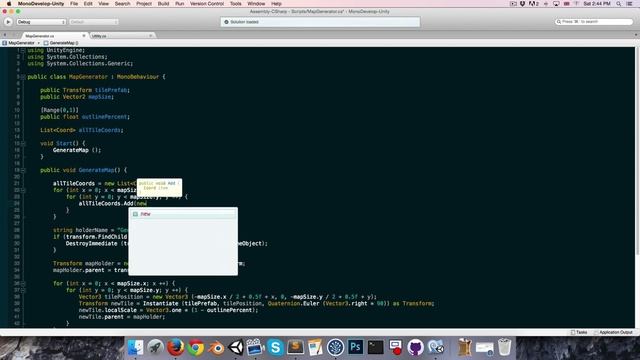This screenshot has width=640, height=360.
Task: Open Photoshop from the Dock
Action: point(355,347)
